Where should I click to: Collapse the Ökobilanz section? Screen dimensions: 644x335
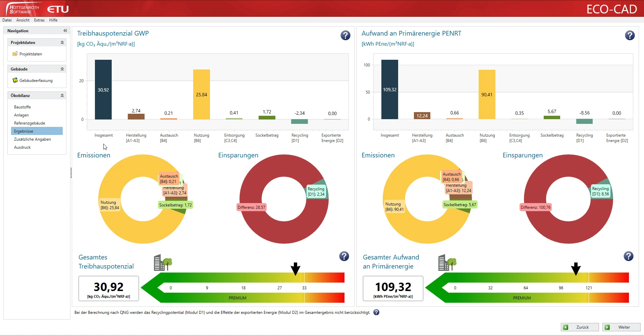[x=62, y=96]
